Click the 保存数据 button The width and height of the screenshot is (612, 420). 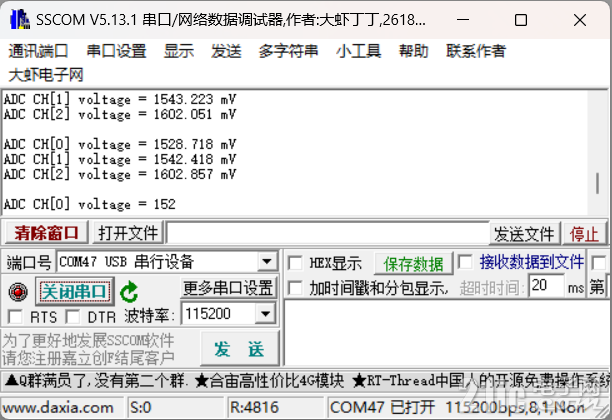coord(413,264)
